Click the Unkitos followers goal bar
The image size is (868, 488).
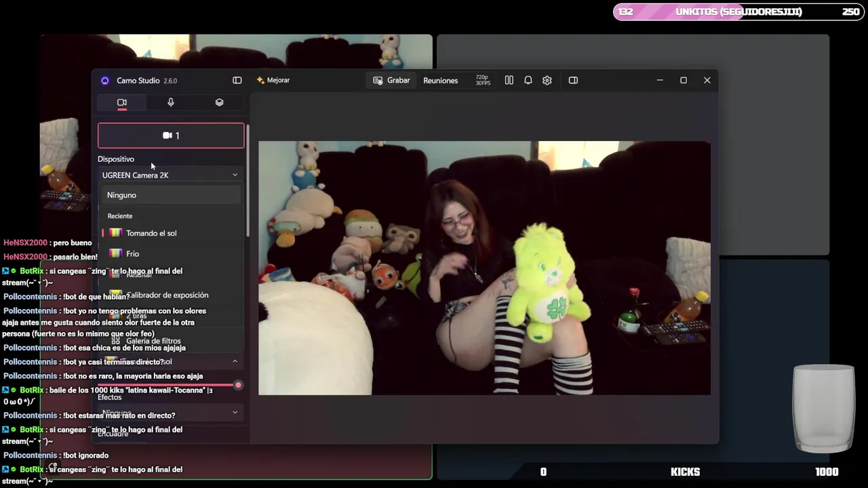click(x=738, y=12)
